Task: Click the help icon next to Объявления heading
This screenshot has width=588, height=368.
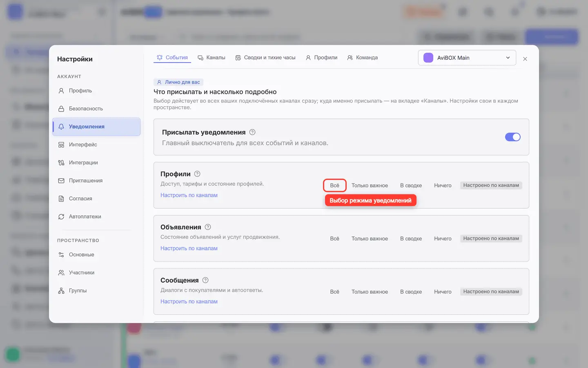Action: [x=208, y=227]
